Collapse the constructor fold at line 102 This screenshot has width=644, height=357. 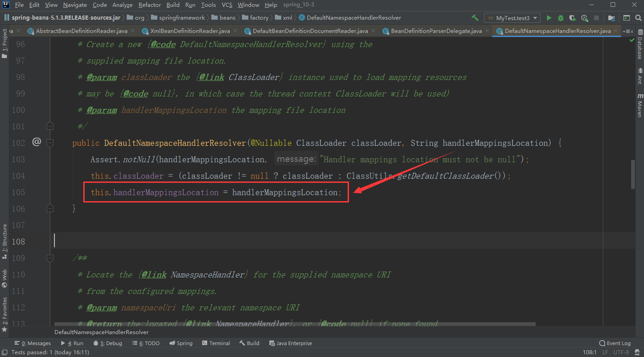[50, 143]
